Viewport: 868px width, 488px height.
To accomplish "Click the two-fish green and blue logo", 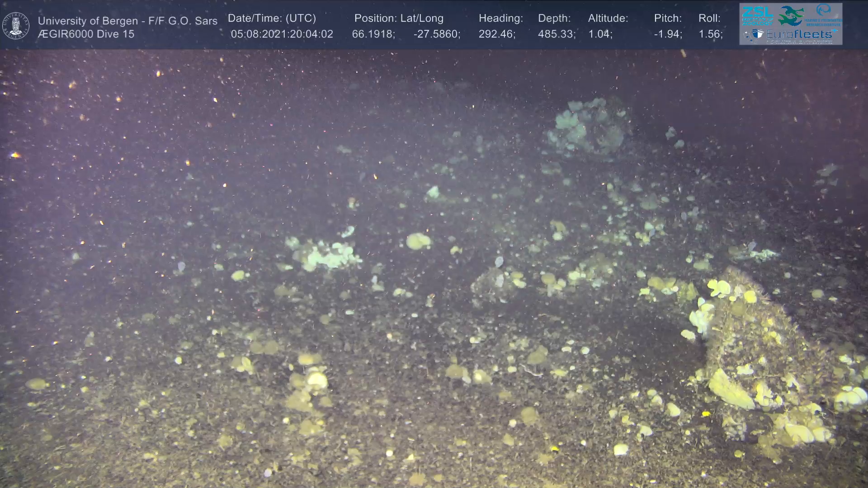I will pos(791,16).
